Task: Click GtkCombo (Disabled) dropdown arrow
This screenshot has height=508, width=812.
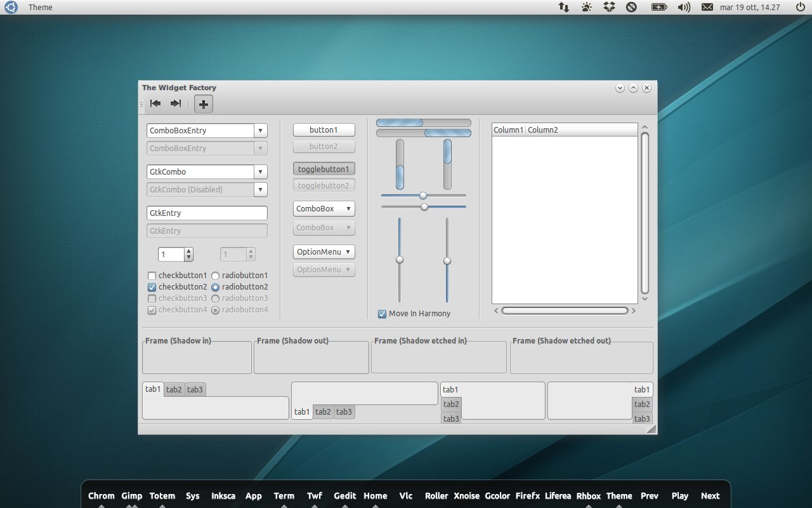Action: [260, 189]
